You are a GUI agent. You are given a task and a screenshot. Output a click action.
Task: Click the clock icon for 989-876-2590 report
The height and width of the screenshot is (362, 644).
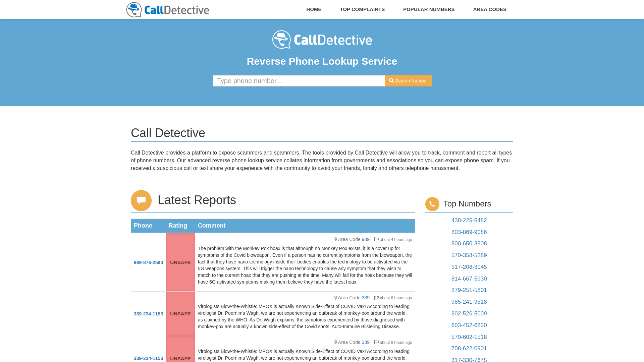(x=376, y=239)
